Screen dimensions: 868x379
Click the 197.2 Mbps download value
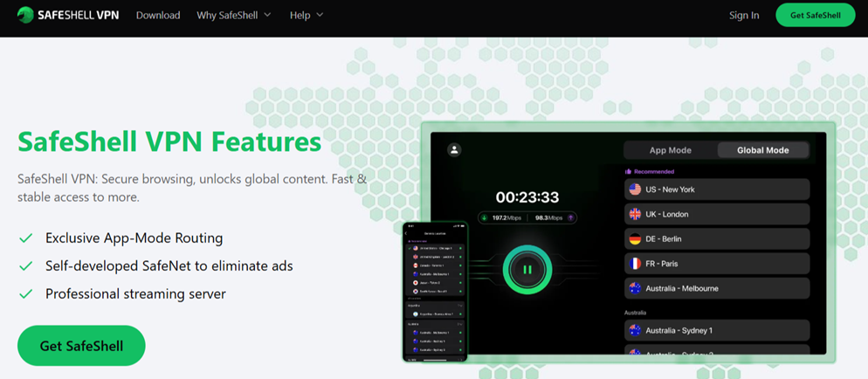[x=507, y=218]
